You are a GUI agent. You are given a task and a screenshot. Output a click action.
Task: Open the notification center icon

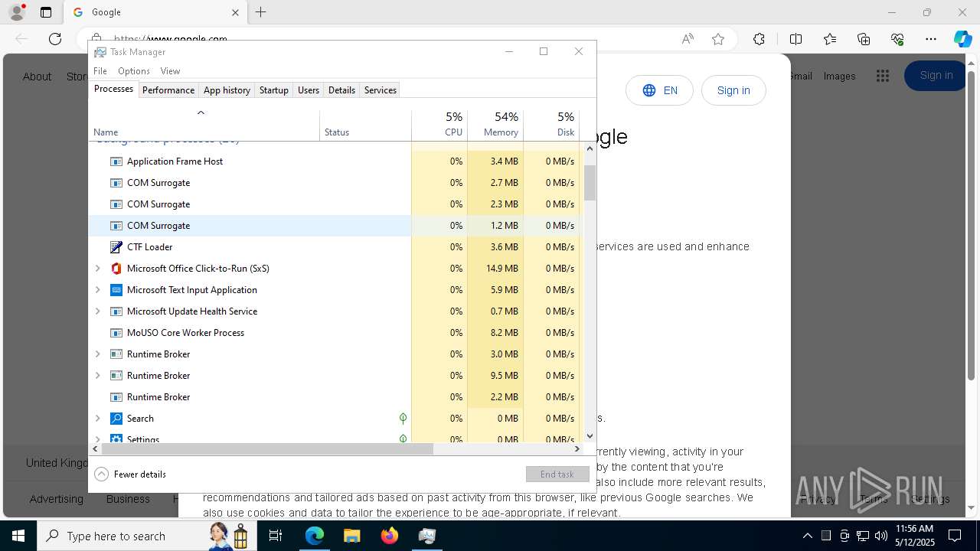955,536
